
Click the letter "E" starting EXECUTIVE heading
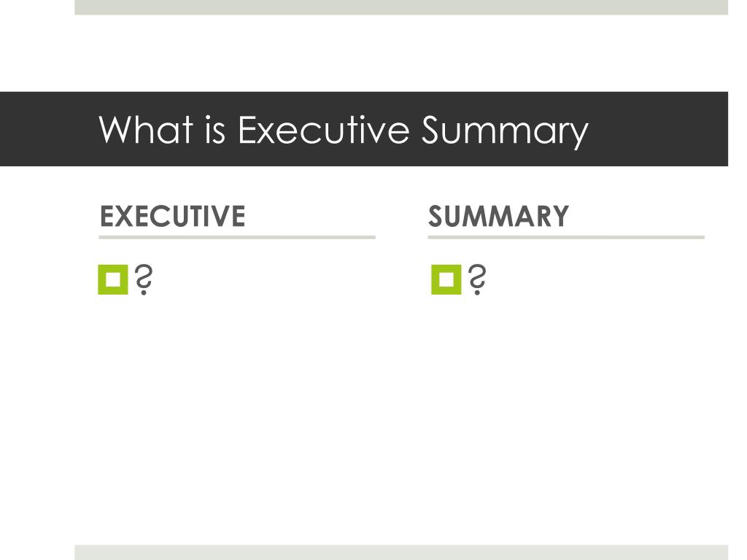107,216
